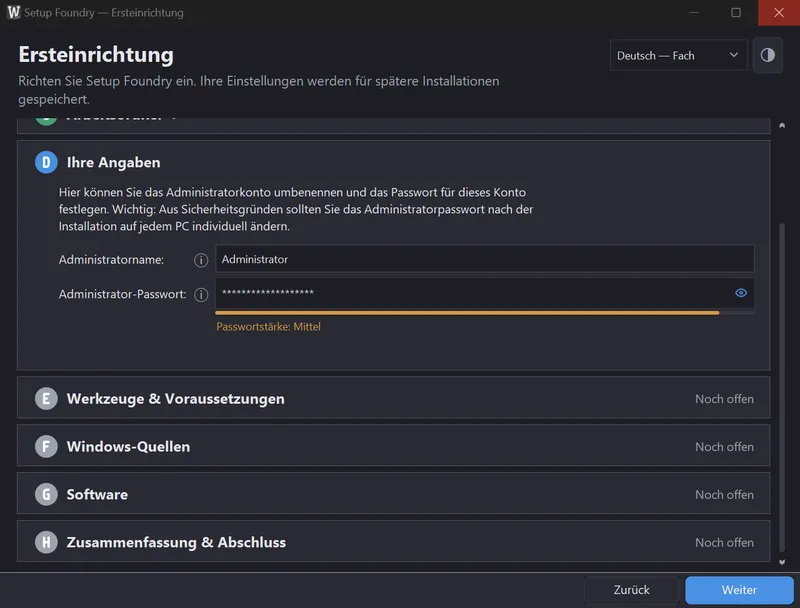Expand the Werkzeuge & Voraussetzungen section
800x608 pixels.
point(393,398)
